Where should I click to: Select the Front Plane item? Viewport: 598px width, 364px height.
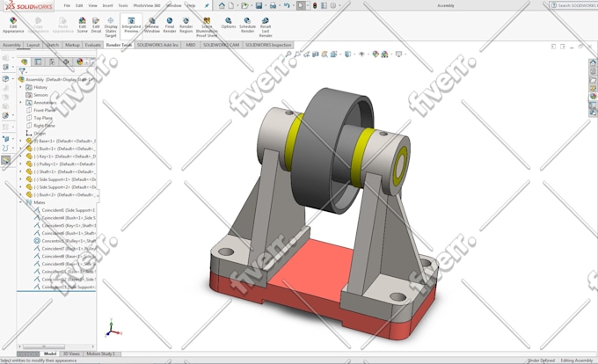click(x=40, y=110)
